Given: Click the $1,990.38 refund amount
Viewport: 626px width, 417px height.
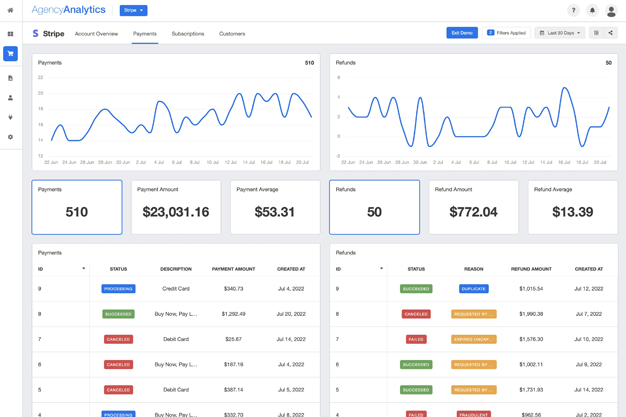Looking at the screenshot, I should [531, 314].
